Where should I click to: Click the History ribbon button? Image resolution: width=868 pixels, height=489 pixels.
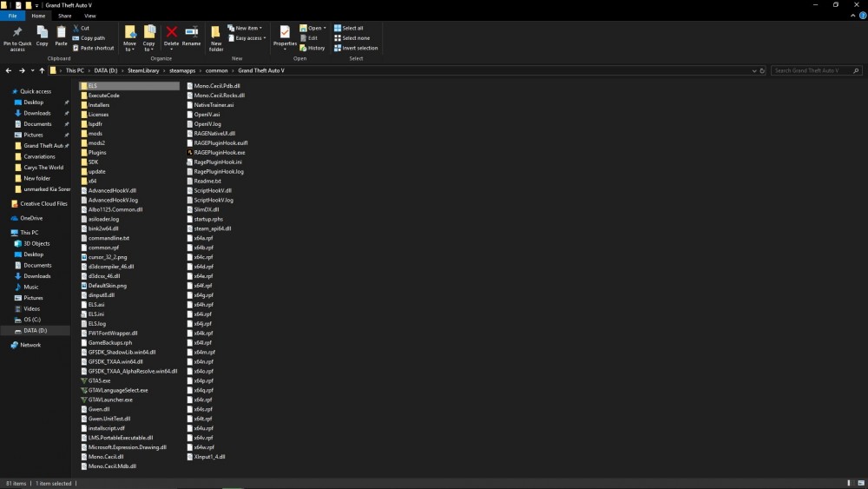312,48
